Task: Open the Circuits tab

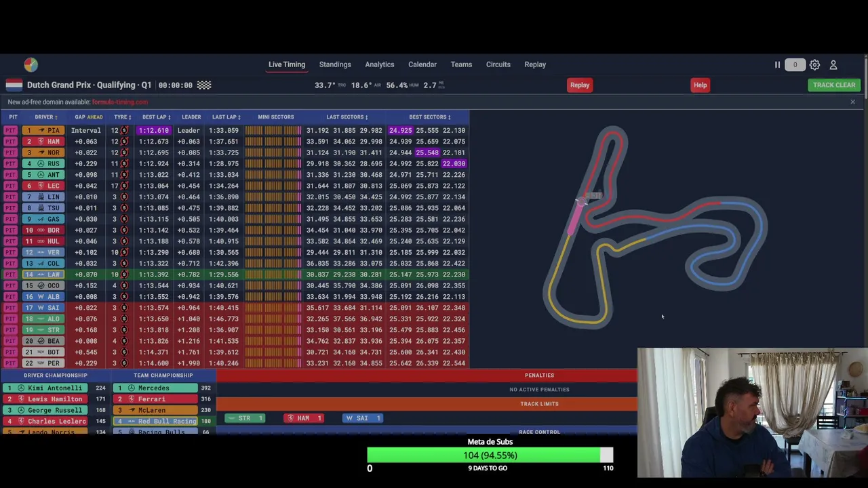Action: (498, 64)
